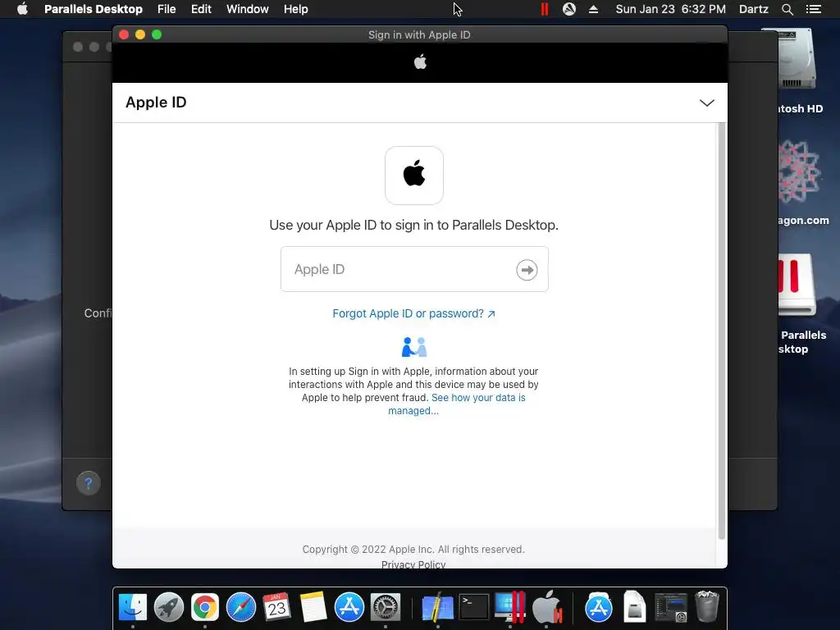The image size is (840, 630).
Task: Open the screenshot thumbnail stack in Dock
Action: coord(671,608)
